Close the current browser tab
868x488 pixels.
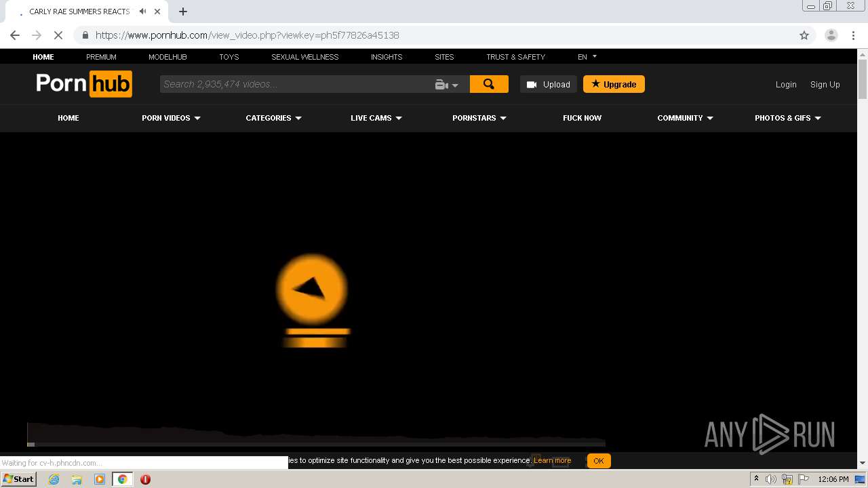[x=157, y=12]
